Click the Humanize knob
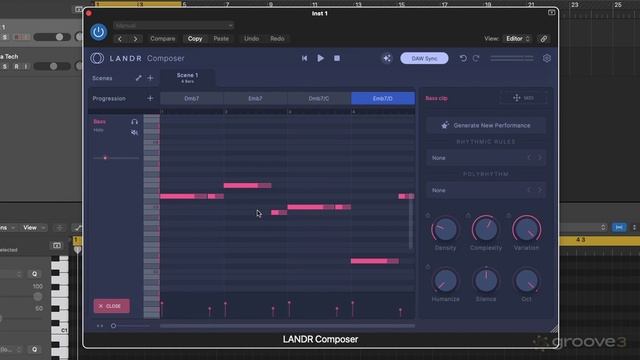Image resolution: width=640 pixels, height=360 pixels. pos(445,281)
